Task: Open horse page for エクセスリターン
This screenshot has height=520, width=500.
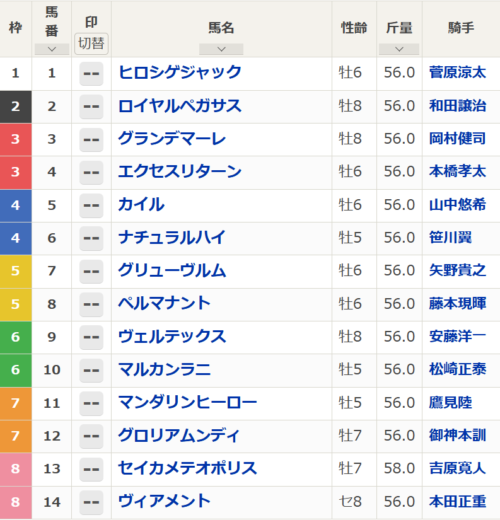Action: 180,172
